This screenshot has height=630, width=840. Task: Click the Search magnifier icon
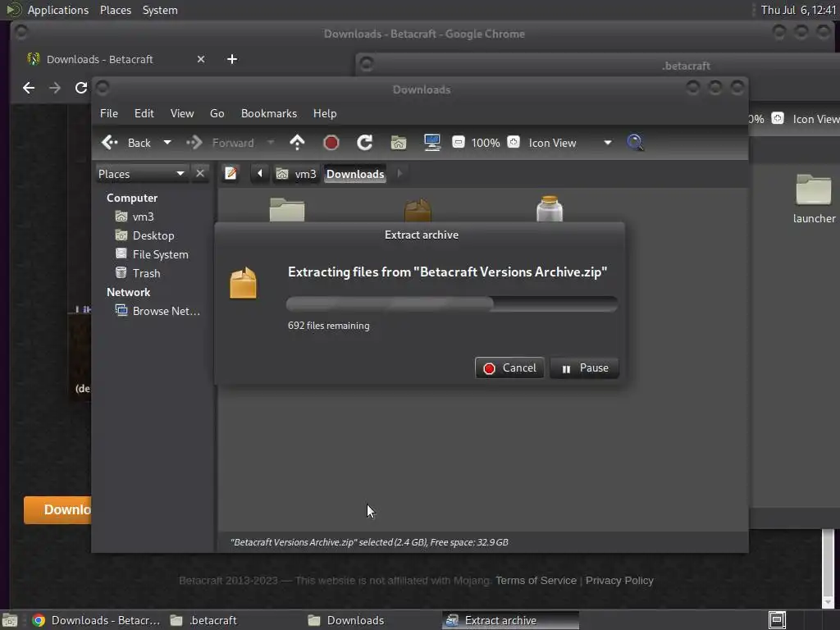635,143
